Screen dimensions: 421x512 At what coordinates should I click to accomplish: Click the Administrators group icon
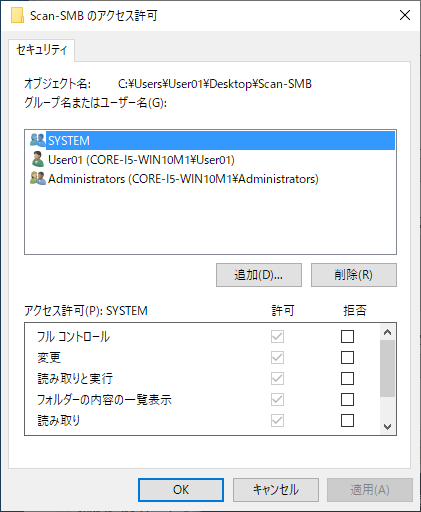click(x=38, y=178)
